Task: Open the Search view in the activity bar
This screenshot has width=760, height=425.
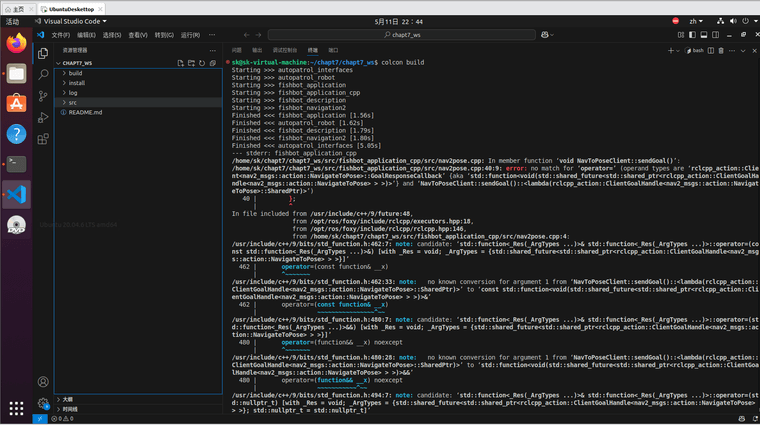Action: [x=43, y=75]
